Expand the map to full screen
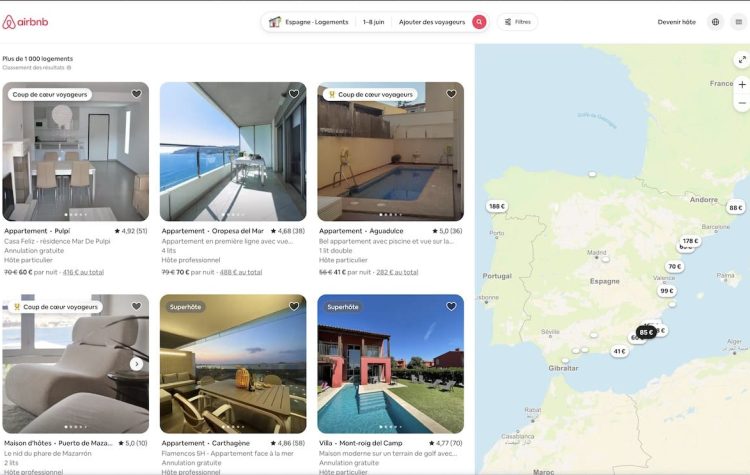The image size is (750, 475). tap(742, 60)
